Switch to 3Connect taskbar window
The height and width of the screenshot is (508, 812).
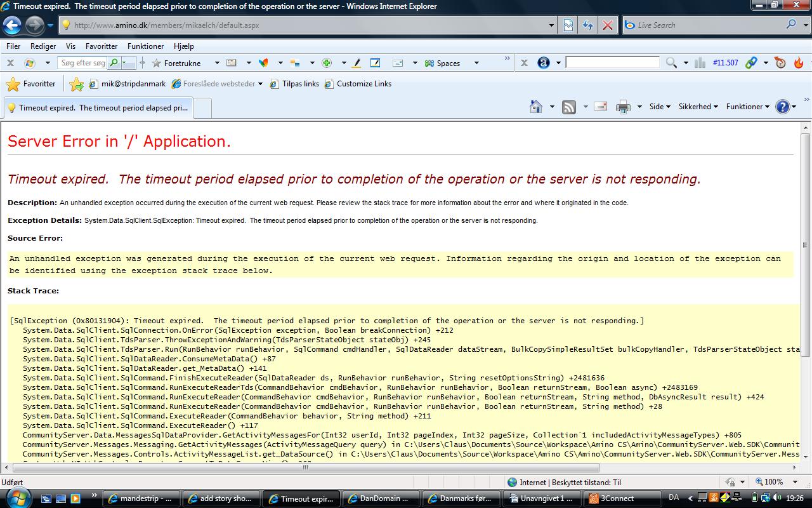click(x=624, y=498)
